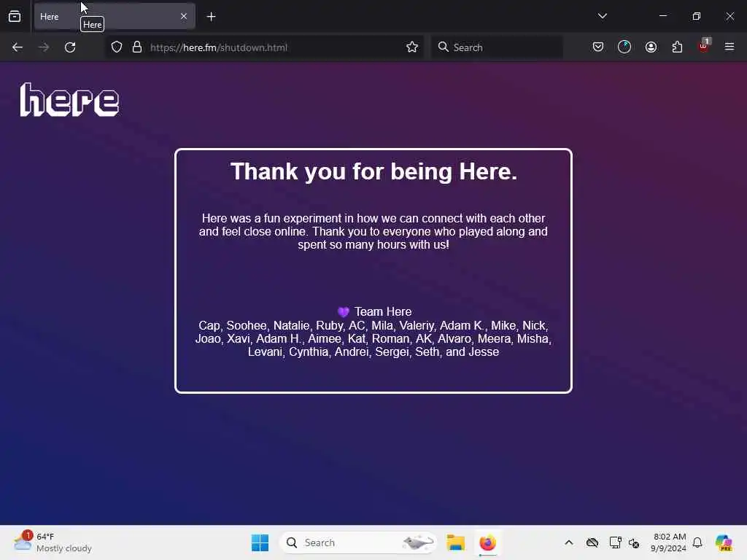Click the Thank you for being Here heading

(x=373, y=171)
